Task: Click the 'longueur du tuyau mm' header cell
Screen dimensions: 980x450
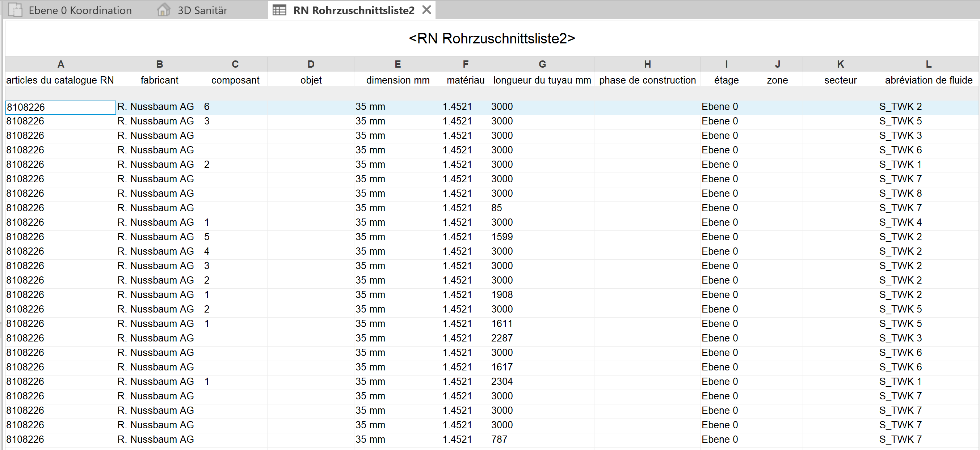Action: point(542,80)
